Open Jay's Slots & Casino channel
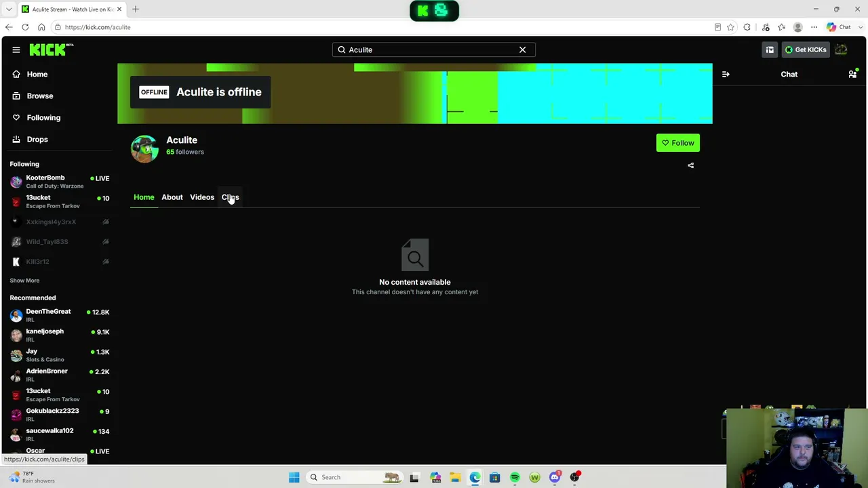 pyautogui.click(x=60, y=355)
